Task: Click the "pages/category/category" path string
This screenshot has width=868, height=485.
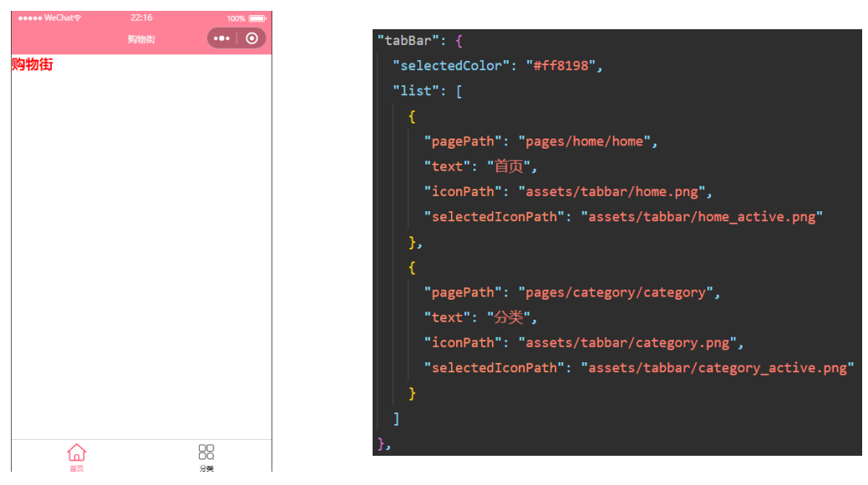Action: pyautogui.click(x=615, y=293)
